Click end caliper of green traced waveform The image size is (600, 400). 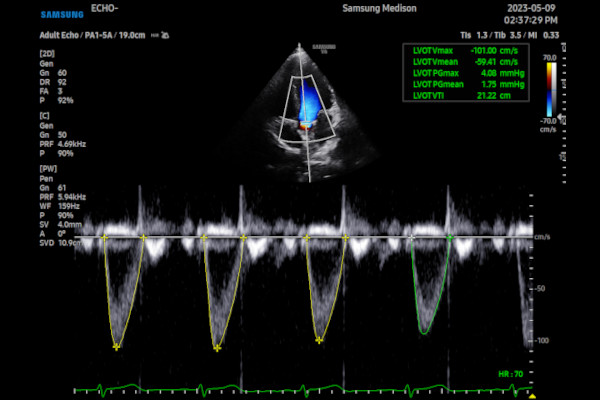point(450,237)
